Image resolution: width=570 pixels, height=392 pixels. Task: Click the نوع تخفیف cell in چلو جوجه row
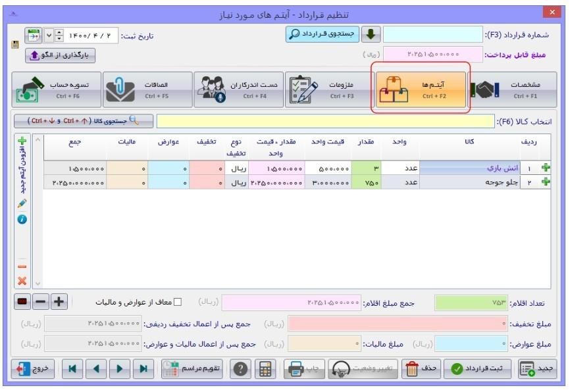click(x=237, y=182)
